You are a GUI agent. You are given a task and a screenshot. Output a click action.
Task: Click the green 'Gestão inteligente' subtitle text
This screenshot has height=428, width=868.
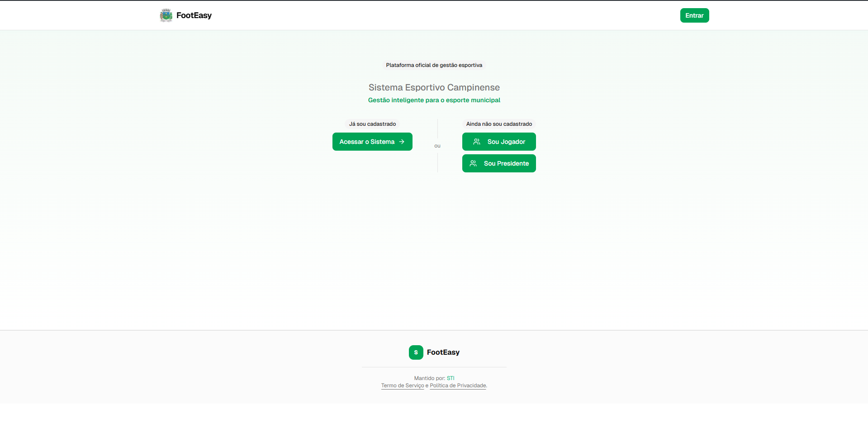click(434, 100)
